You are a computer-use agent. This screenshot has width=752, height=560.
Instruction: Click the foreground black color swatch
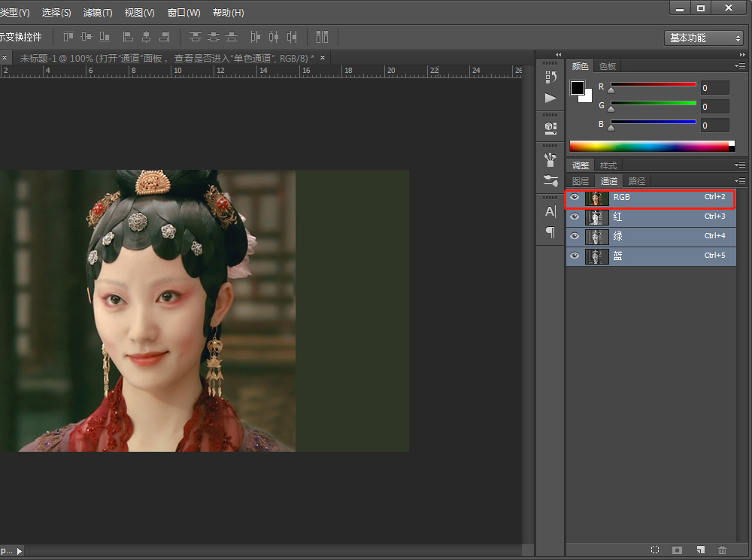(577, 88)
